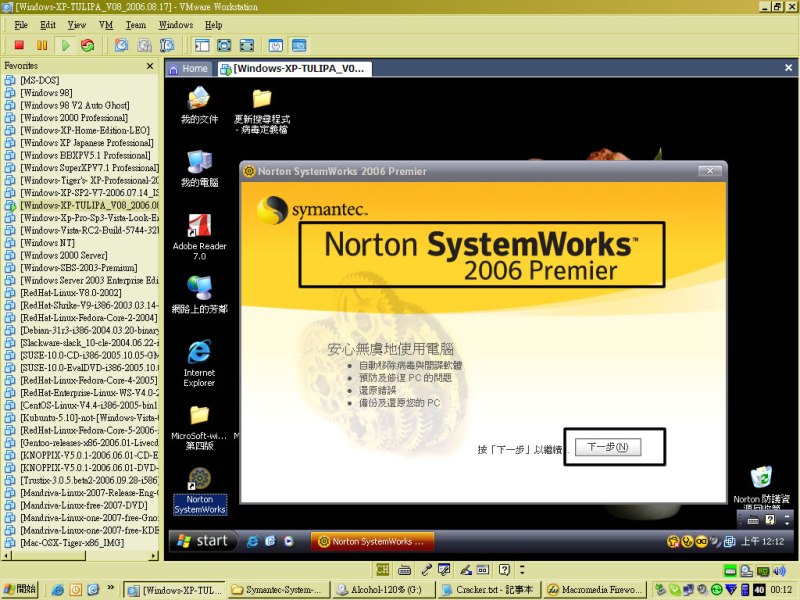The image size is (800, 600).
Task: Open the Norton protected recycle bin icon
Action: pyautogui.click(x=761, y=487)
